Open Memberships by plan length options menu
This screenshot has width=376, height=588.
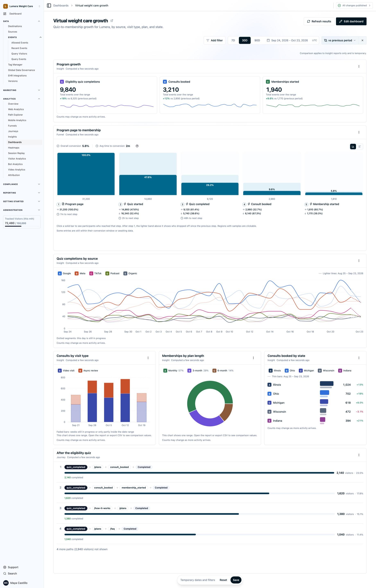(x=253, y=358)
